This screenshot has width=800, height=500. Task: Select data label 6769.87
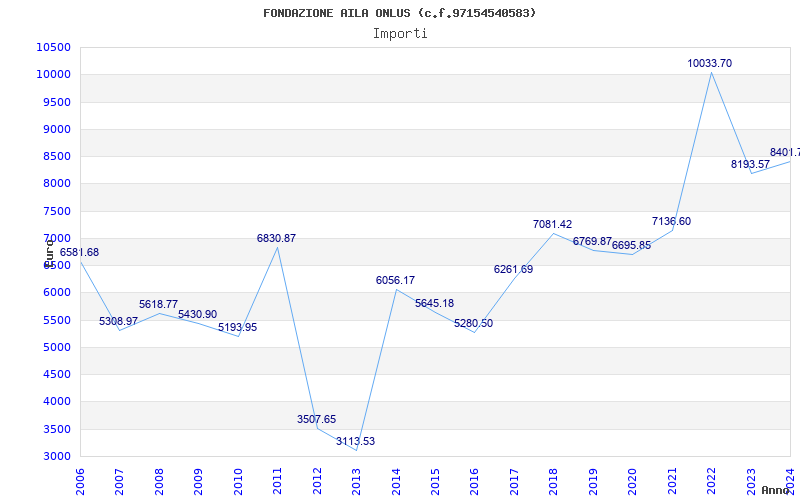(x=592, y=241)
